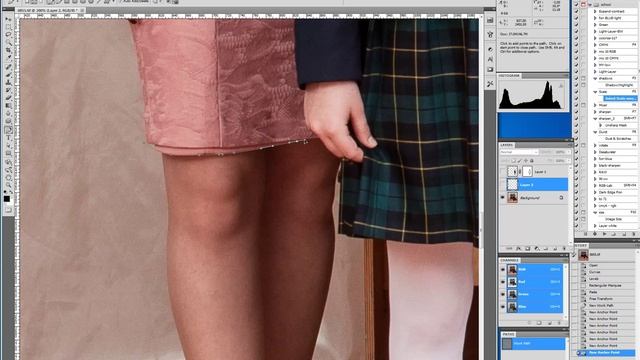
Task: Toggle the checkbox for the Mixer action
Action: pyautogui.click(x=576, y=105)
